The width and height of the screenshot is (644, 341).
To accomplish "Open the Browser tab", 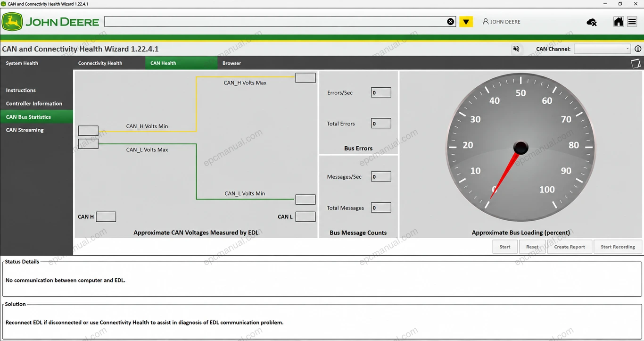I will pos(231,63).
